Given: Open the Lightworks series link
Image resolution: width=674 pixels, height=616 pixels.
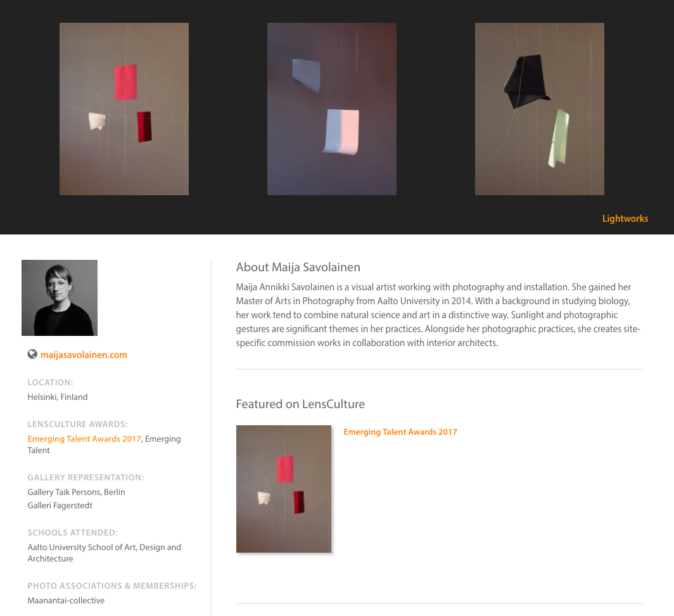Looking at the screenshot, I should click(x=625, y=219).
